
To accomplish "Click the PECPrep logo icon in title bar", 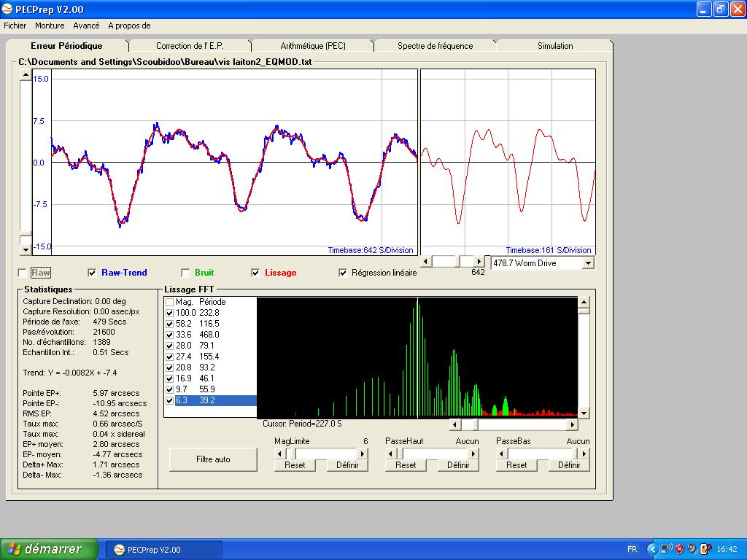I will tap(7, 9).
